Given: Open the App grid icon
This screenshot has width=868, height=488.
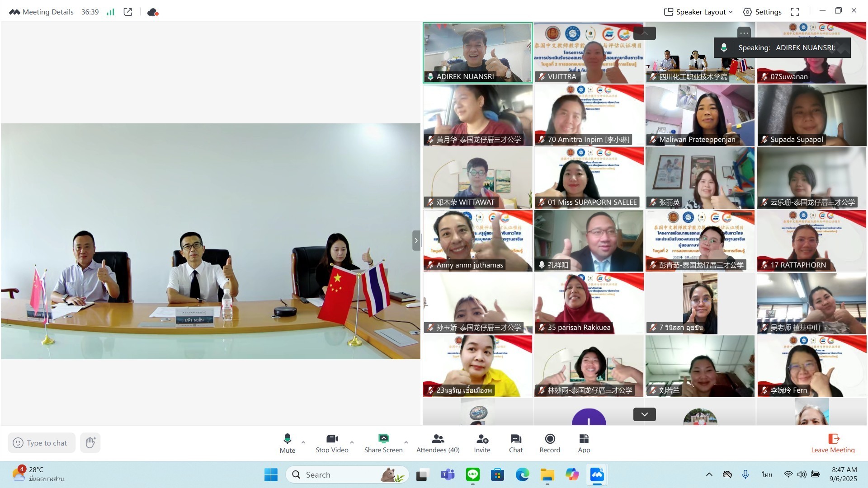Looking at the screenshot, I should (x=584, y=439).
